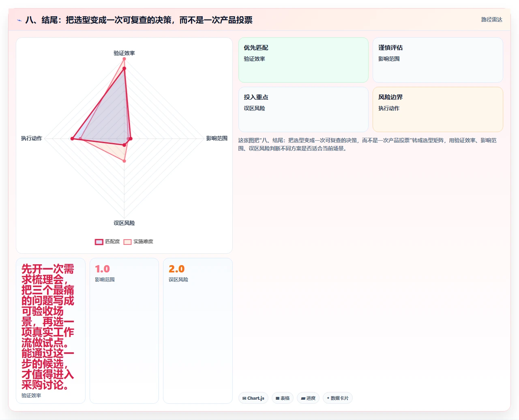Click the 路径雷达 label in header
The height and width of the screenshot is (420, 519).
click(491, 19)
